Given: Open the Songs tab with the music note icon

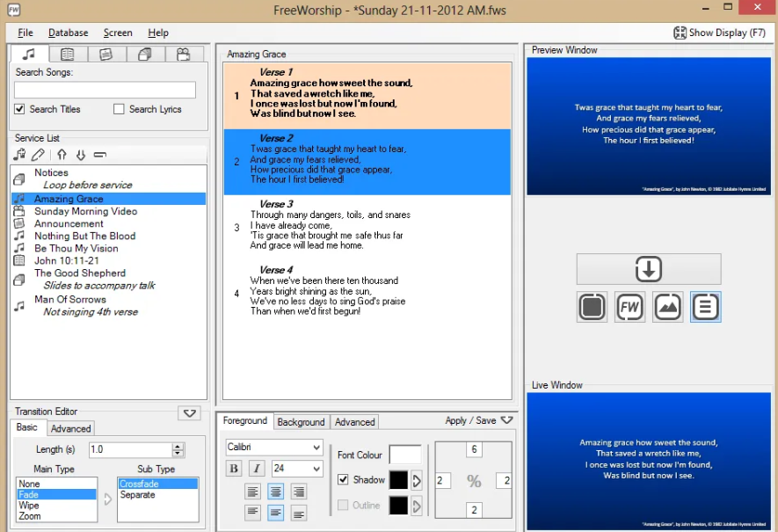Looking at the screenshot, I should point(29,54).
